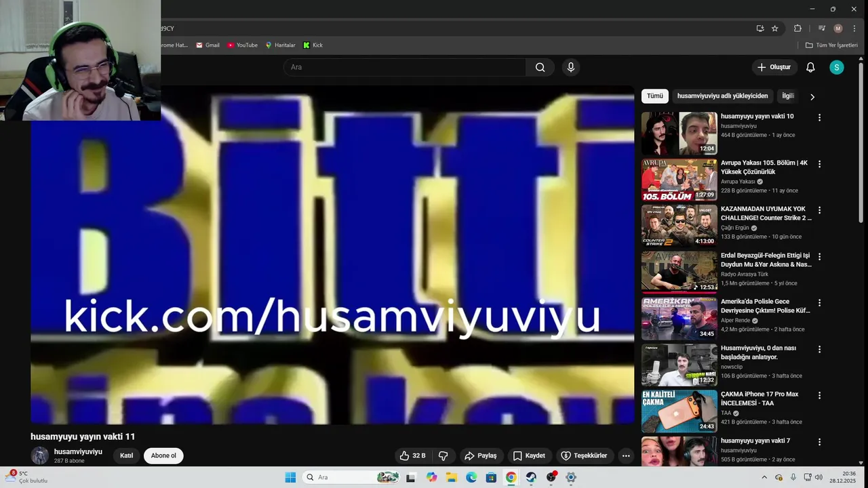This screenshot has height=488, width=868.
Task: Like the video with thumbs up
Action: (412, 455)
